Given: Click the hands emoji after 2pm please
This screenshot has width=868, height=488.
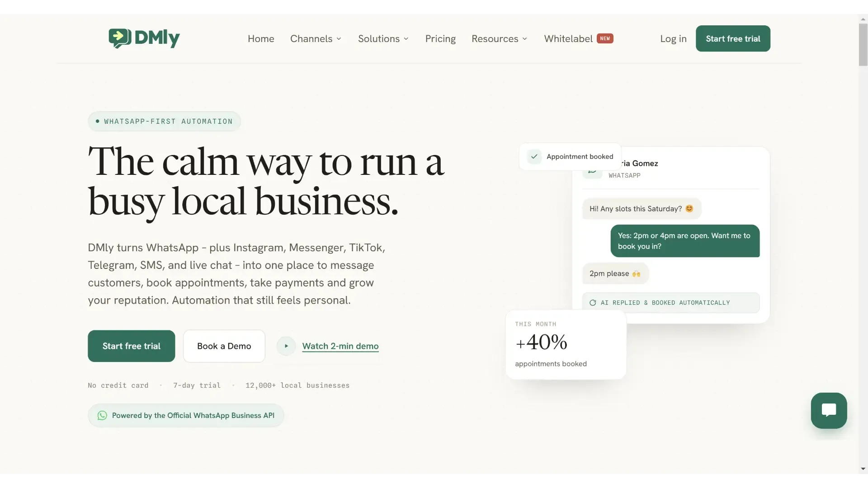Looking at the screenshot, I should pyautogui.click(x=636, y=273).
